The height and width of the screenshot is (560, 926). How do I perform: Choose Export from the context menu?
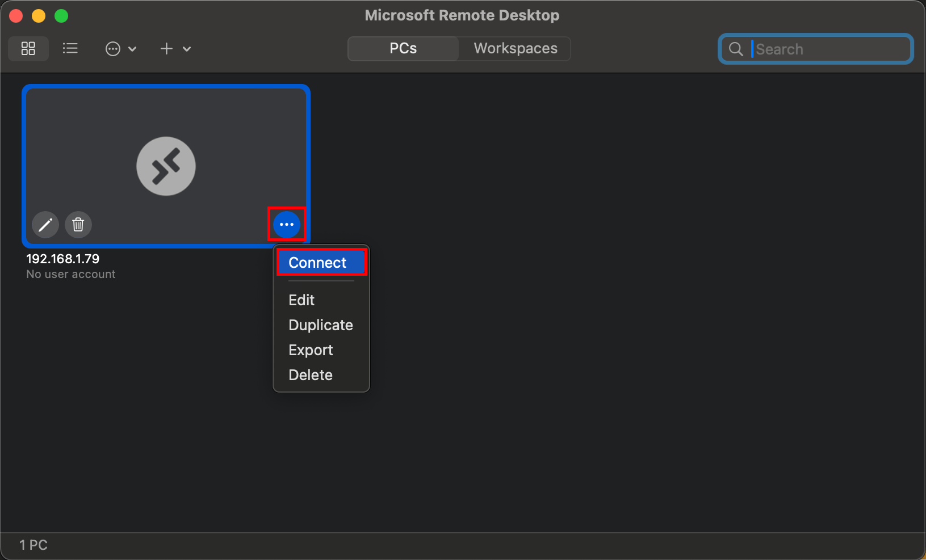(x=311, y=350)
